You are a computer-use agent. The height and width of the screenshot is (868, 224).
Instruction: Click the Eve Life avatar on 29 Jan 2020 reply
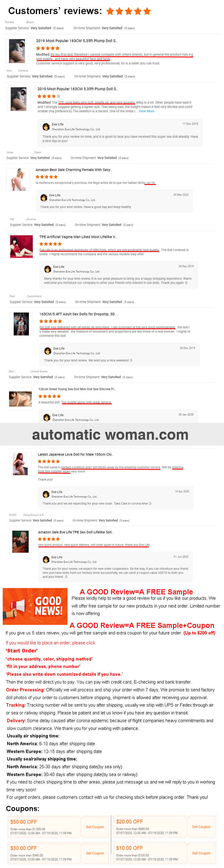point(47,418)
